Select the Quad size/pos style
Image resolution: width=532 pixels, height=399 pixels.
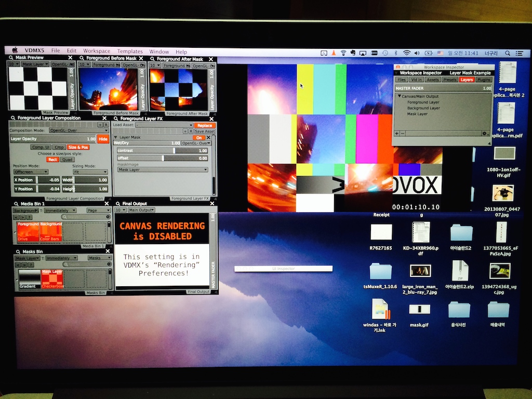[67, 159]
